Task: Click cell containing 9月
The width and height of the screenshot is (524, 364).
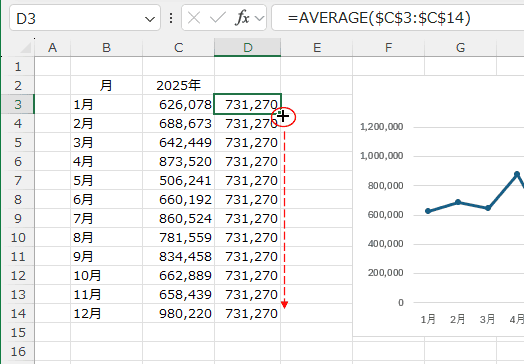Action: pyautogui.click(x=106, y=257)
